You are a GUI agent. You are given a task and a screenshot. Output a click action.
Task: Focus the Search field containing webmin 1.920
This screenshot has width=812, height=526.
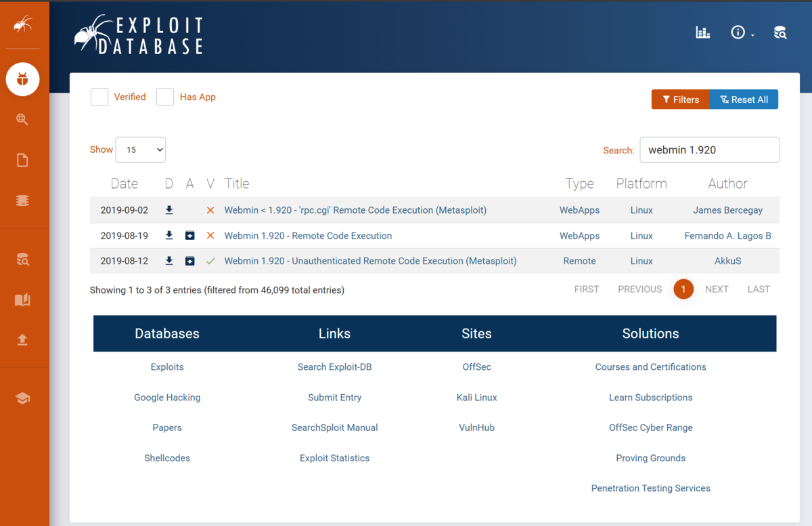(x=710, y=150)
